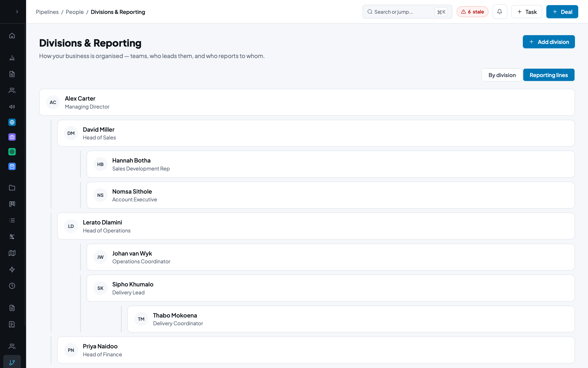Open the 6 stale warning badge
The height and width of the screenshot is (368, 588).
[472, 12]
